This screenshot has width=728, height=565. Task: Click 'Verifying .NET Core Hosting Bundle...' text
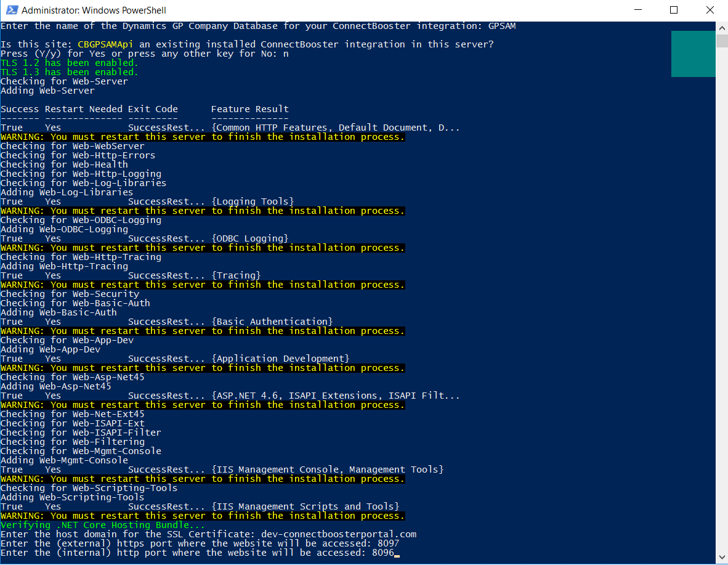(x=103, y=525)
